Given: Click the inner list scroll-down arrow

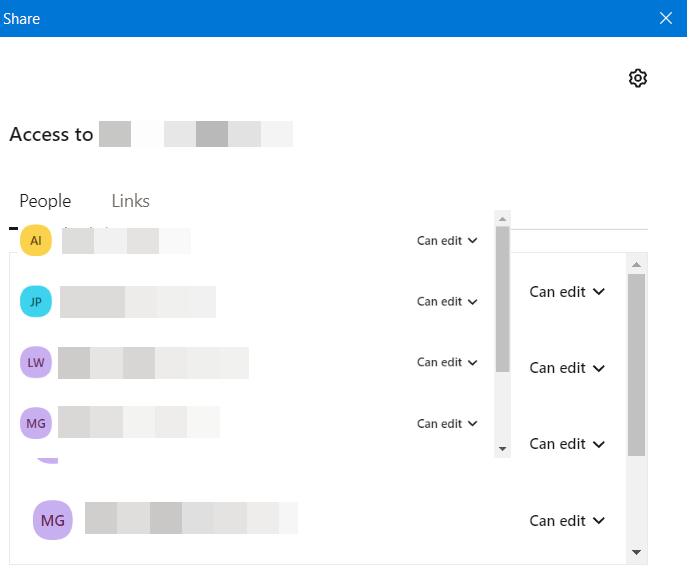Looking at the screenshot, I should pyautogui.click(x=502, y=449).
